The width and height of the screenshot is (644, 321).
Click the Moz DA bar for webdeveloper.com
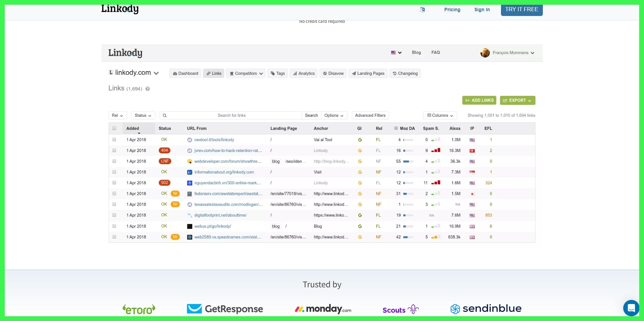point(408,162)
